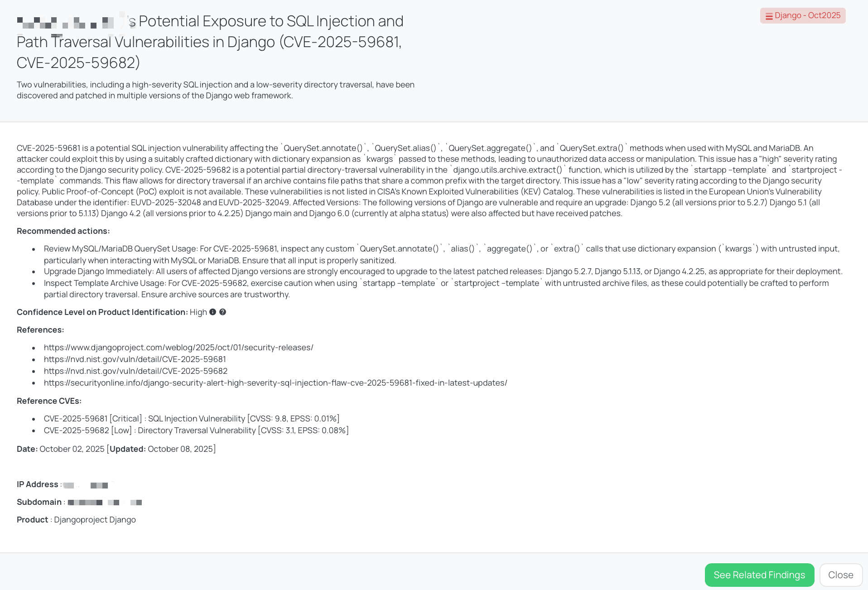
Task: Click the Reference CVEs heading
Action: tap(49, 401)
